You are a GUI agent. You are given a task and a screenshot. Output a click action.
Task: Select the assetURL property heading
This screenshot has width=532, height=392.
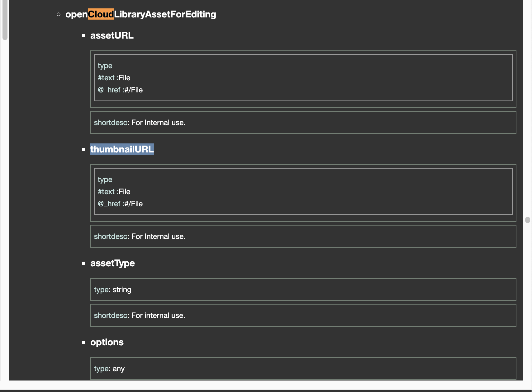pos(112,35)
